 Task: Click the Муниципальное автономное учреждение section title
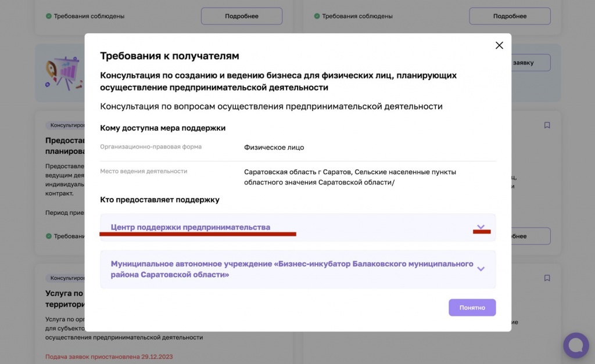[292, 269]
